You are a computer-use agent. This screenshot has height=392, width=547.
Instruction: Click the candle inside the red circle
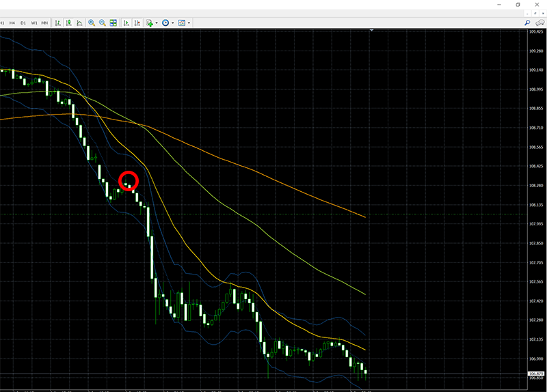[127, 184]
